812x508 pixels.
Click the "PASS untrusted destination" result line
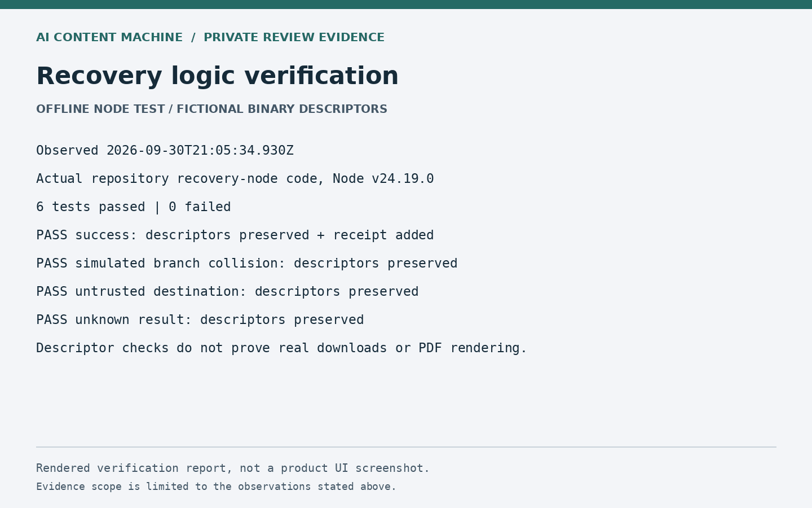coord(227,292)
